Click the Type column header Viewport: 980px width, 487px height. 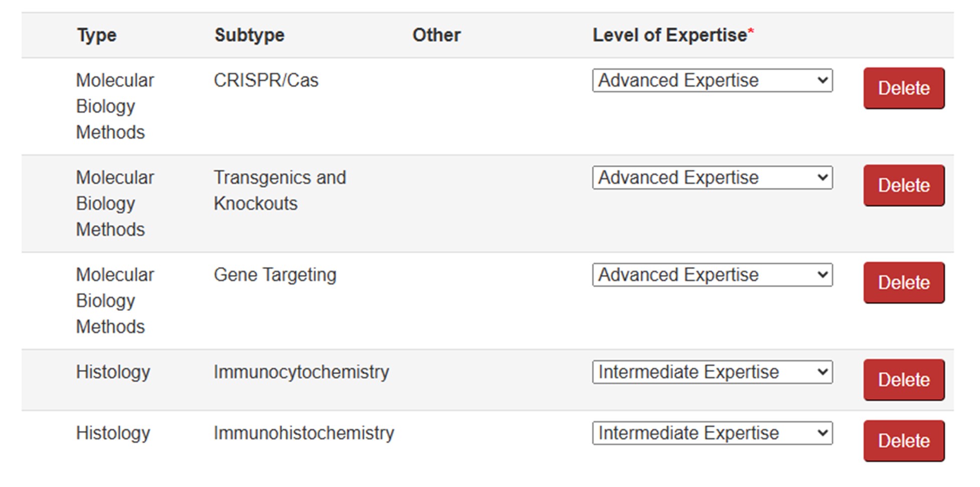[x=97, y=36]
